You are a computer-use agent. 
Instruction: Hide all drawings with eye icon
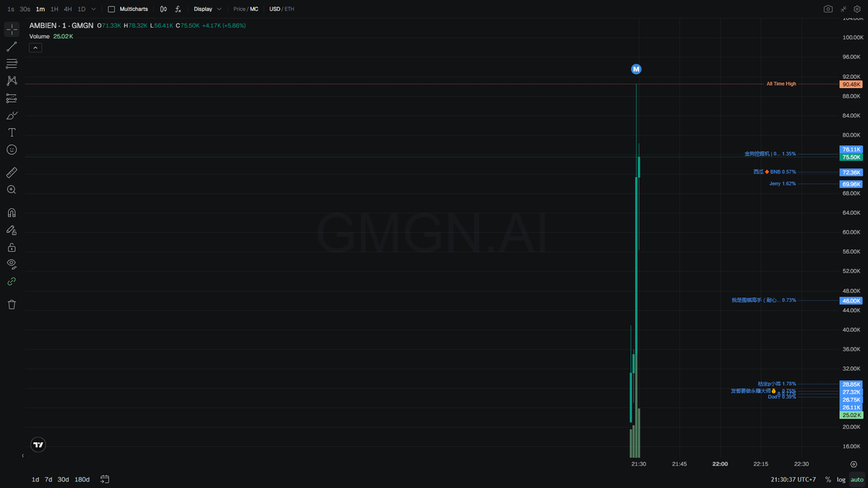tap(12, 264)
